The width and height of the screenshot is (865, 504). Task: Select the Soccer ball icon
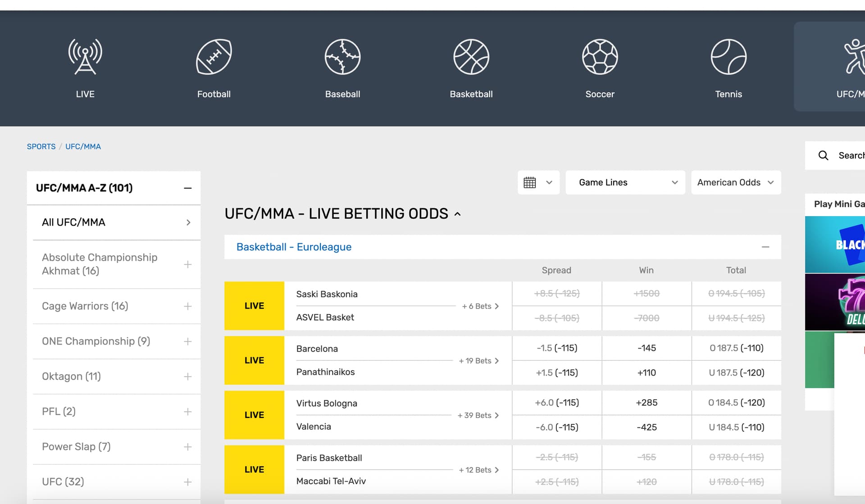click(600, 57)
